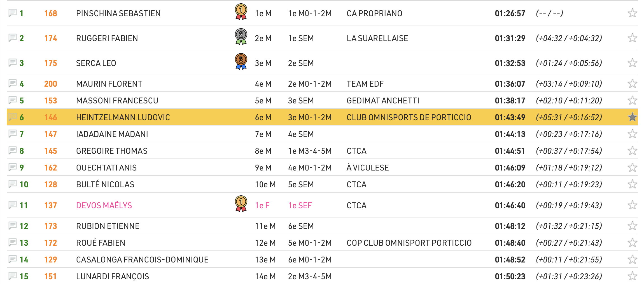The image size is (644, 284).
Task: Click first-place female medal for Devos Maëlys
Action: [241, 204]
